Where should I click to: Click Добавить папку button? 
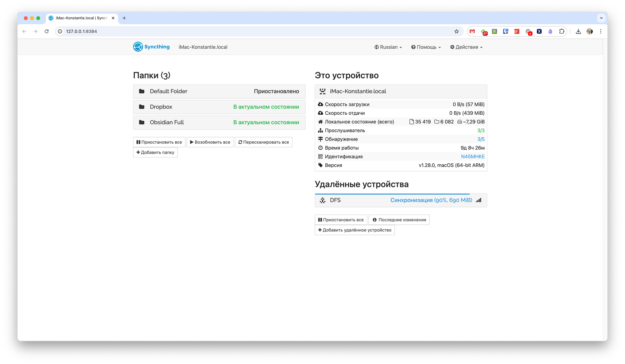[x=155, y=152]
